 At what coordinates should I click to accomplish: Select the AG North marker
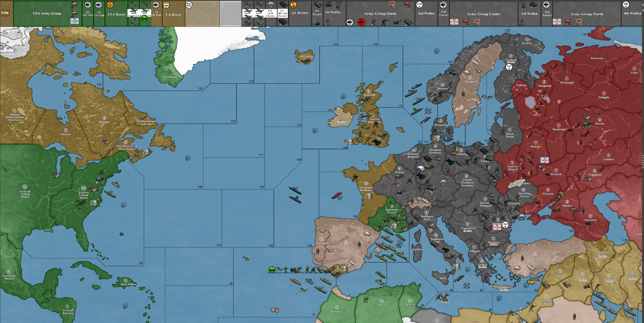(x=557, y=22)
